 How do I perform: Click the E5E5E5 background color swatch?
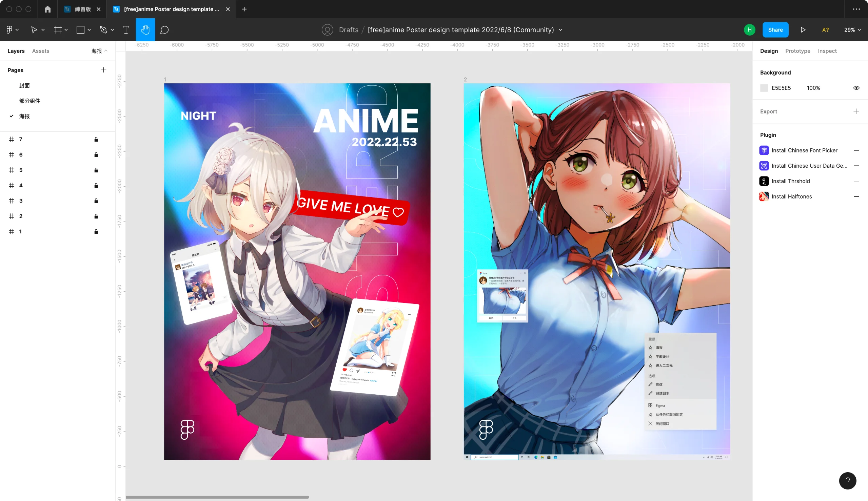[x=764, y=88]
